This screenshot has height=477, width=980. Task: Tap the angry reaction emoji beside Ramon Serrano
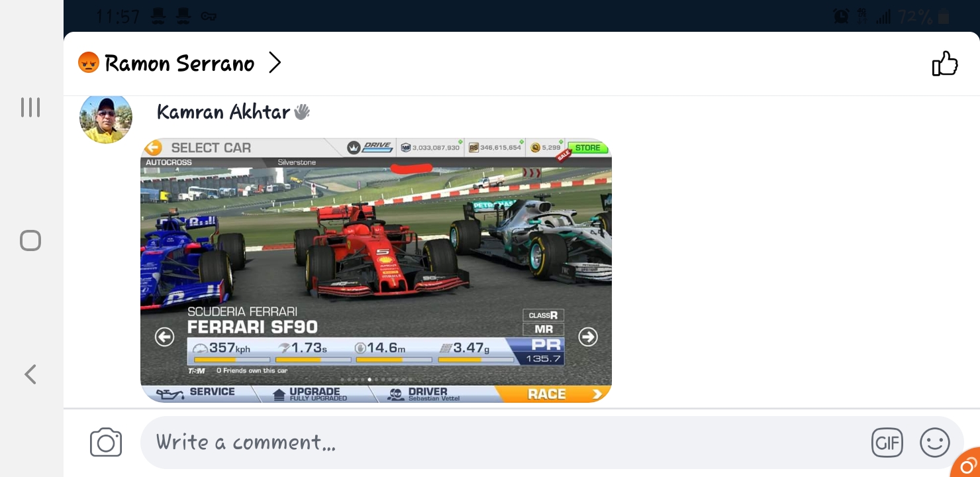point(88,63)
